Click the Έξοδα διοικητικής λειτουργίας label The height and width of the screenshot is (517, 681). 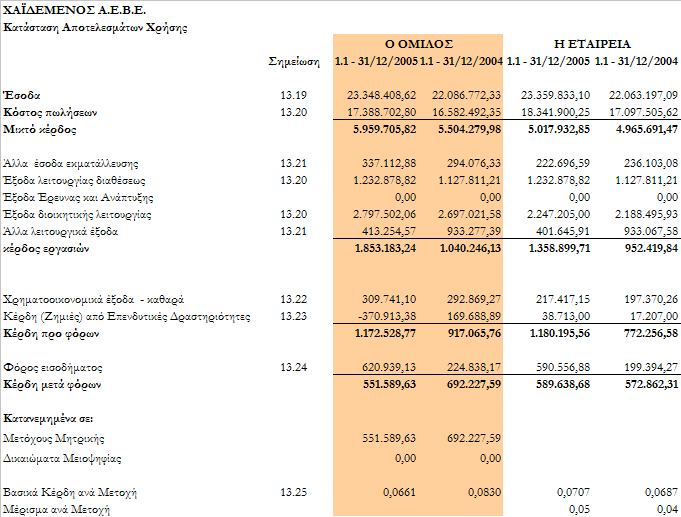pos(77,215)
